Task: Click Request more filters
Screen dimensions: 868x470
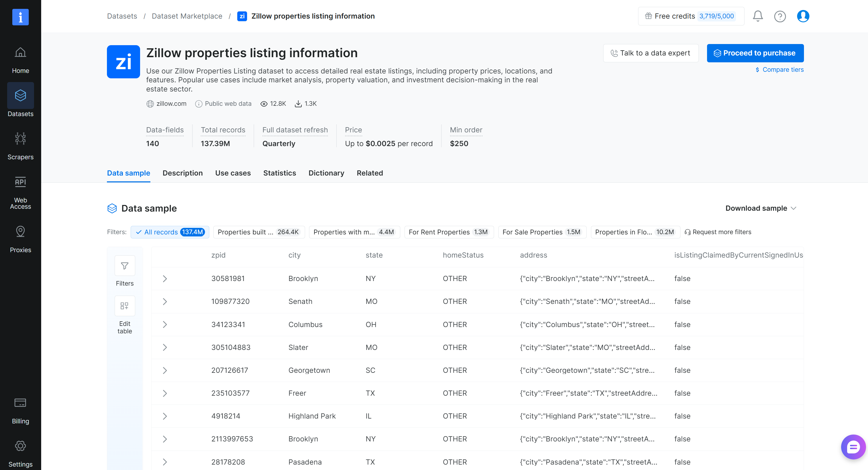Action: [x=718, y=232]
